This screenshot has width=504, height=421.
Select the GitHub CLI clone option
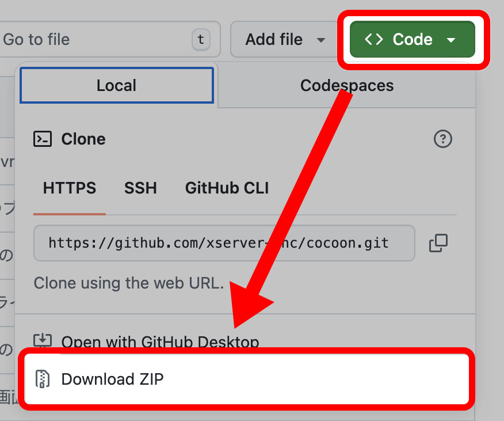pos(227,188)
